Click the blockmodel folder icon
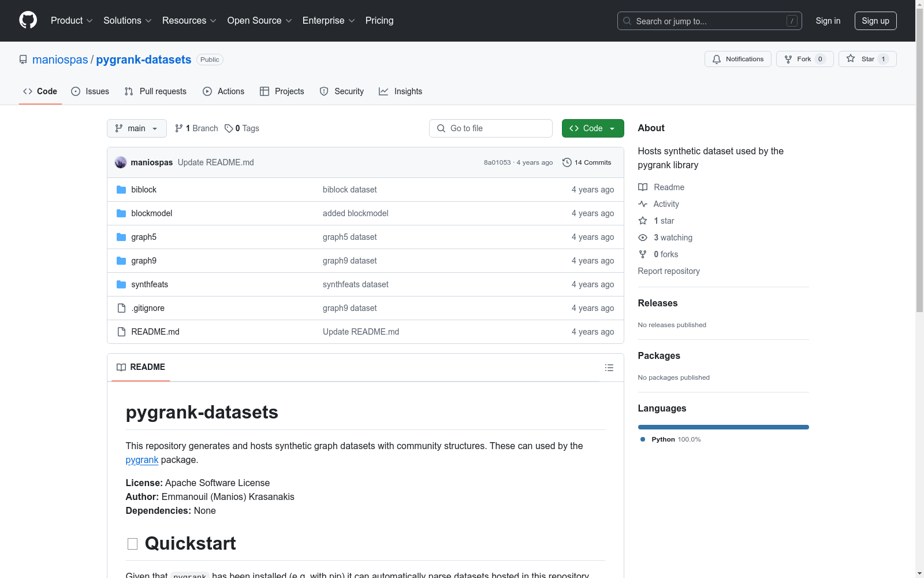This screenshot has height=578, width=924. point(121,213)
